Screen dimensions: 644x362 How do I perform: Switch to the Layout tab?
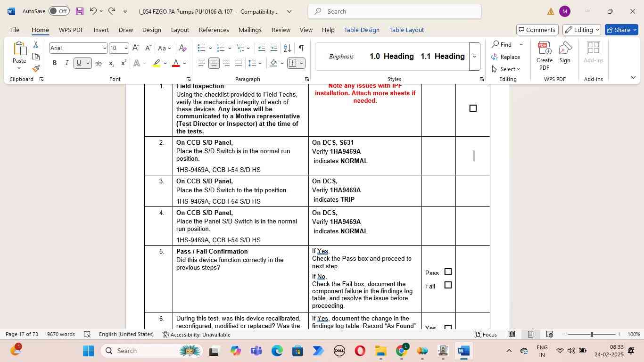[x=180, y=30]
